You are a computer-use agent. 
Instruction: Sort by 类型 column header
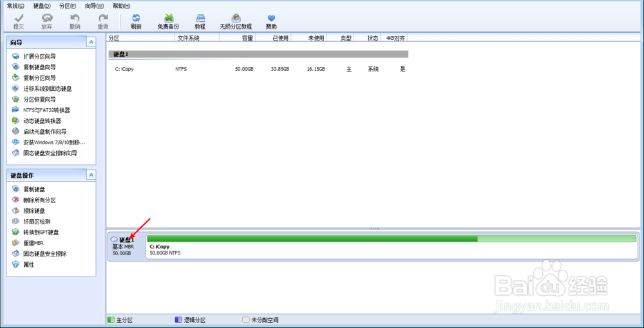341,38
